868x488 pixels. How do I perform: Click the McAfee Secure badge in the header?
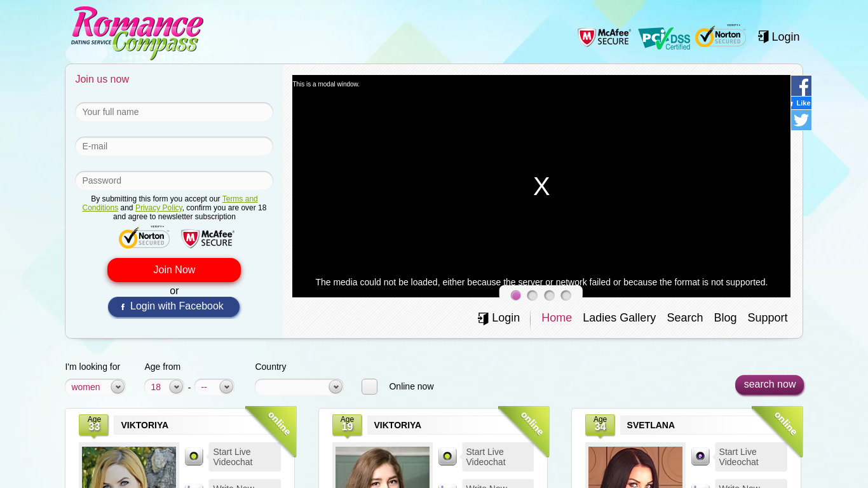603,37
